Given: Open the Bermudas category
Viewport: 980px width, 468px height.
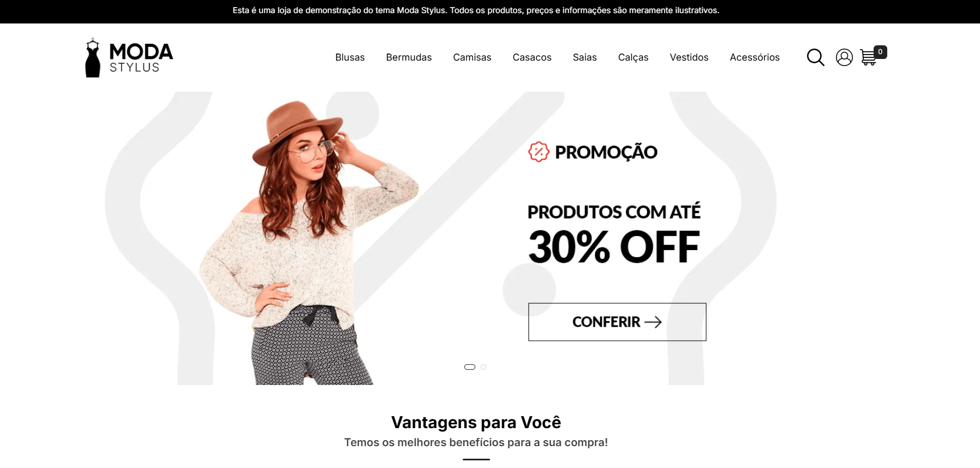Looking at the screenshot, I should [x=409, y=57].
